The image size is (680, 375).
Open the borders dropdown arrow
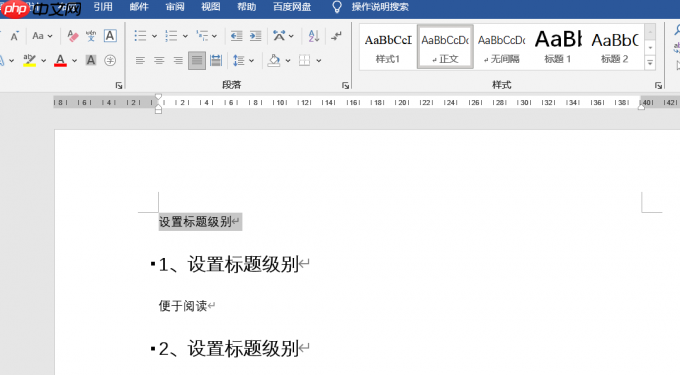pyautogui.click(x=319, y=61)
